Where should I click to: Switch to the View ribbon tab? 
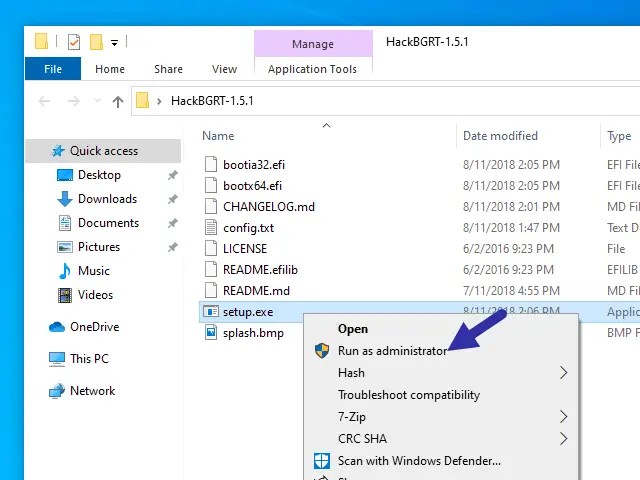224,69
